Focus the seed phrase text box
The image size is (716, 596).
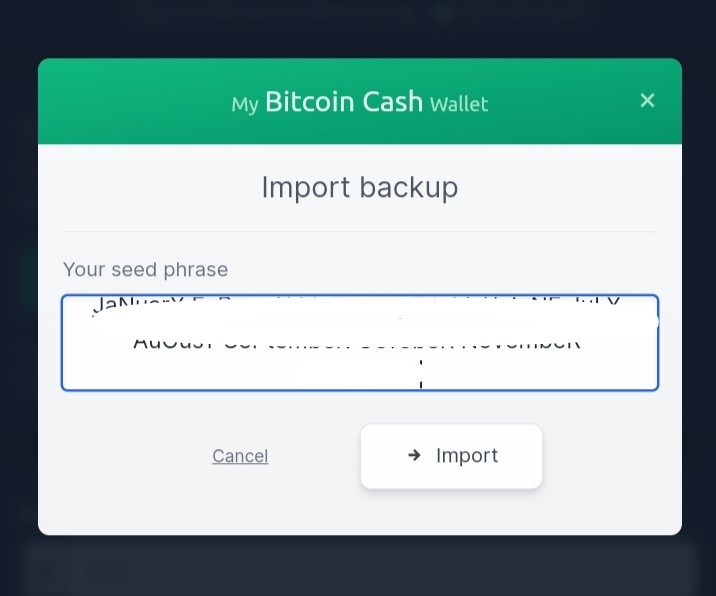[x=360, y=343]
